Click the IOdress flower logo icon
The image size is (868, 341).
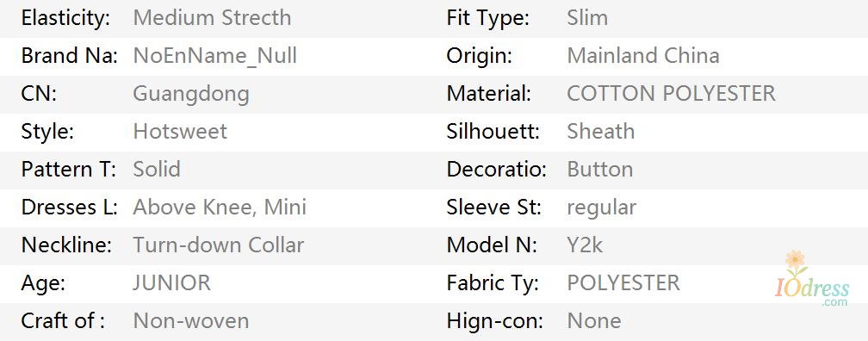point(795,263)
